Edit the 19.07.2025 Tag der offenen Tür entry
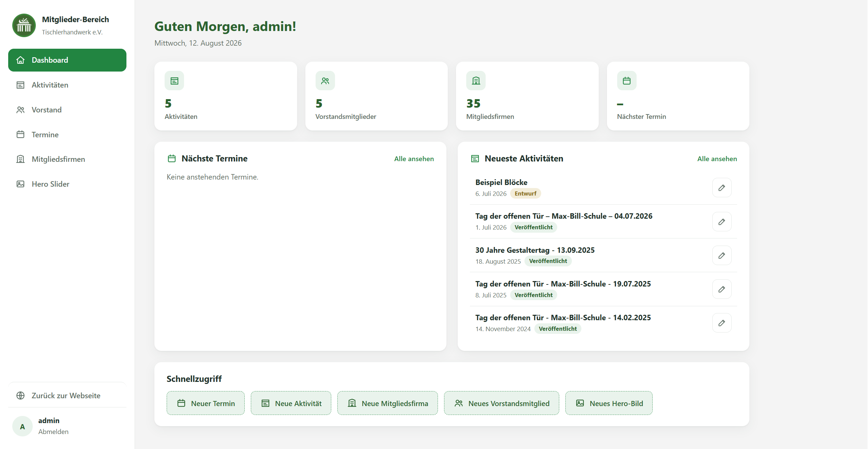 click(x=722, y=289)
